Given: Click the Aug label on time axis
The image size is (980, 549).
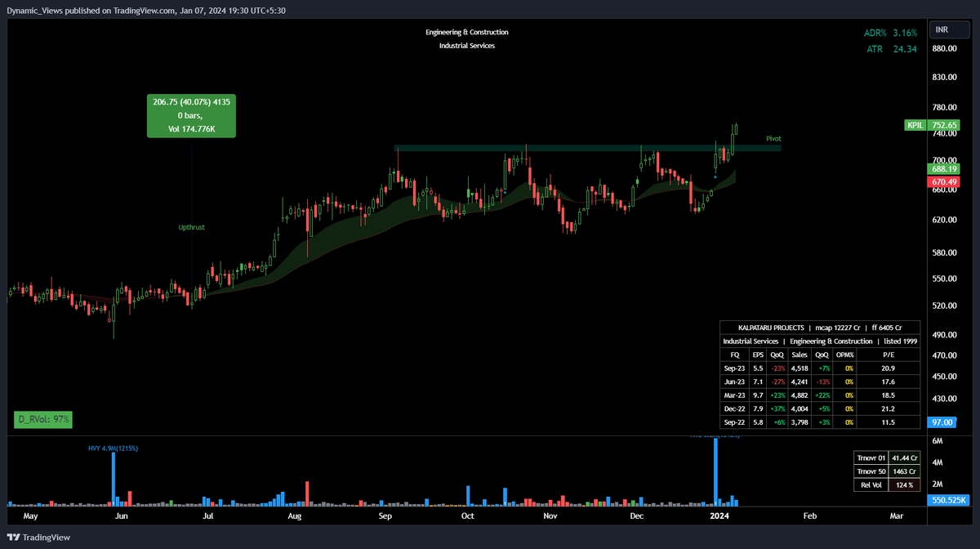Looking at the screenshot, I should (x=295, y=516).
